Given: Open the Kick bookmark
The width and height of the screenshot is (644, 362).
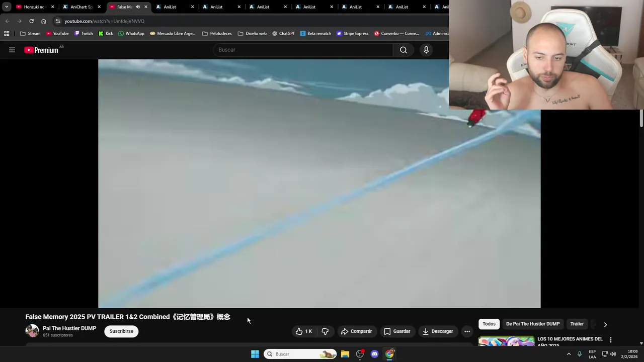Looking at the screenshot, I should click(x=106, y=34).
